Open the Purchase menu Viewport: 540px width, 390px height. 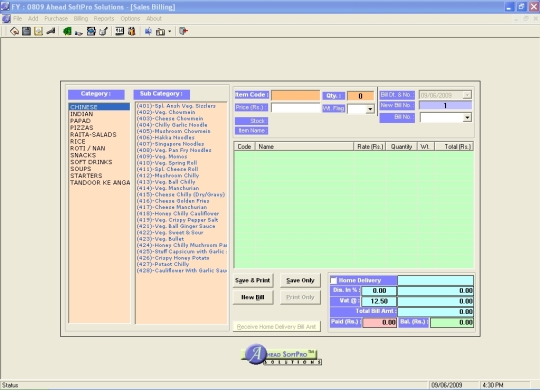point(56,19)
